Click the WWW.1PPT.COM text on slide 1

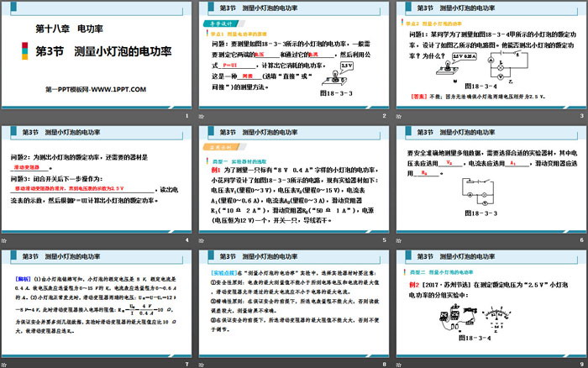[x=118, y=89]
